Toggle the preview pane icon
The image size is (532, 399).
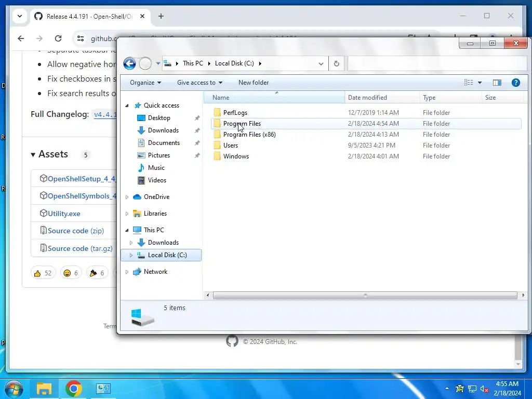tap(497, 83)
